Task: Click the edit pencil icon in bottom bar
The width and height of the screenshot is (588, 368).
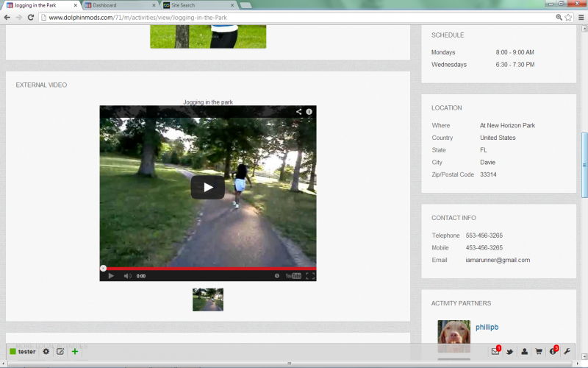Action: (x=60, y=352)
